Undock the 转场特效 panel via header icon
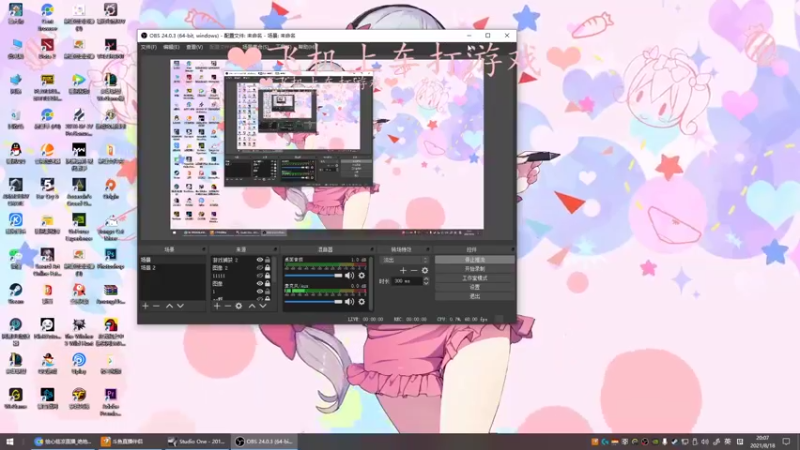Screen dimensions: 800x450 point(428,249)
